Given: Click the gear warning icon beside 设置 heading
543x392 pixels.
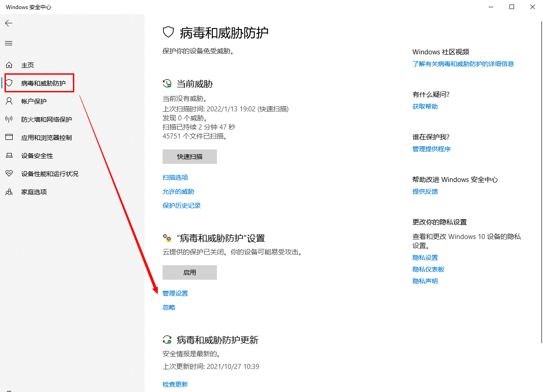Looking at the screenshot, I should point(167,238).
